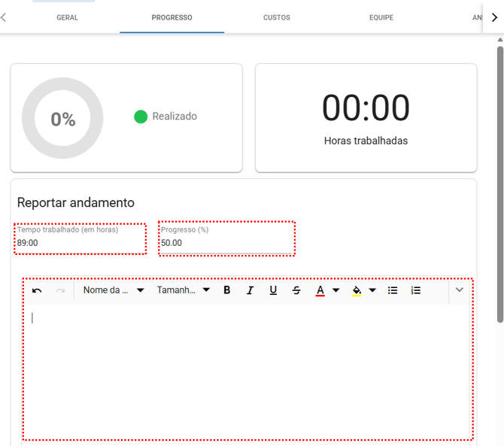Open the font size dropdown
Viewport: 504px width, 446px height.
click(x=183, y=290)
